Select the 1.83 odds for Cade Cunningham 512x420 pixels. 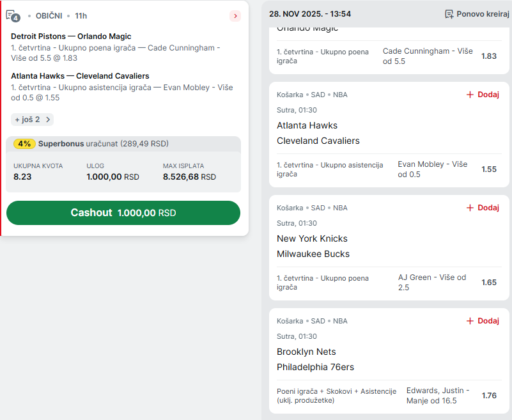coord(489,56)
